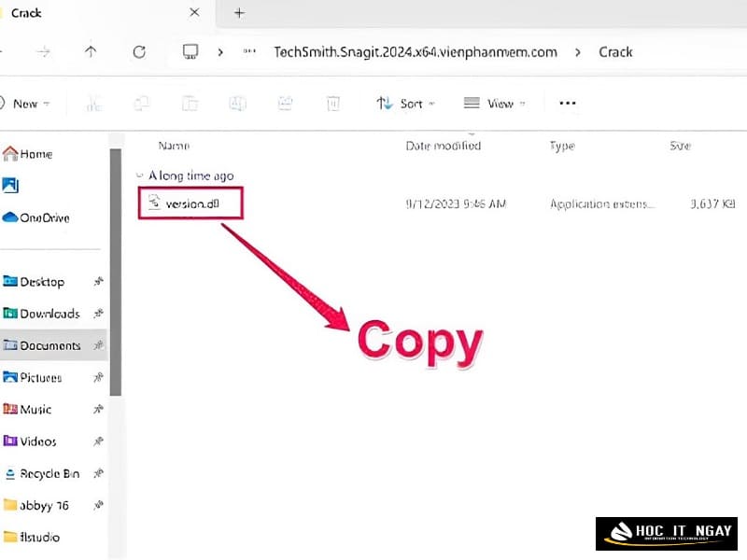The height and width of the screenshot is (560, 747).
Task: Click the Copy toolbar icon
Action: tap(142, 104)
